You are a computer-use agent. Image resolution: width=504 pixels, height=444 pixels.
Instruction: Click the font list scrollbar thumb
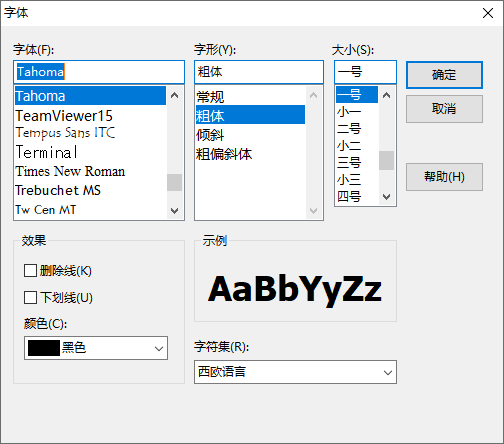pyautogui.click(x=174, y=182)
